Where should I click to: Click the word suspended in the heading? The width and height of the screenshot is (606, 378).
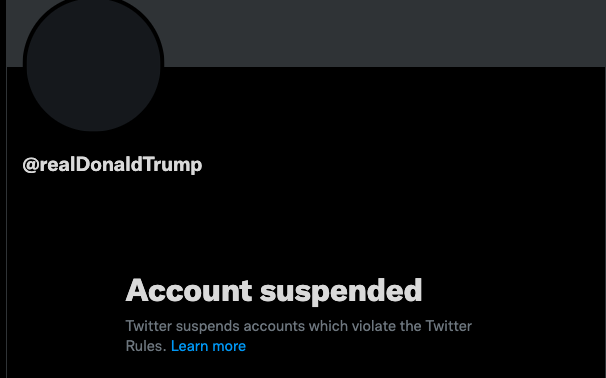(x=341, y=292)
